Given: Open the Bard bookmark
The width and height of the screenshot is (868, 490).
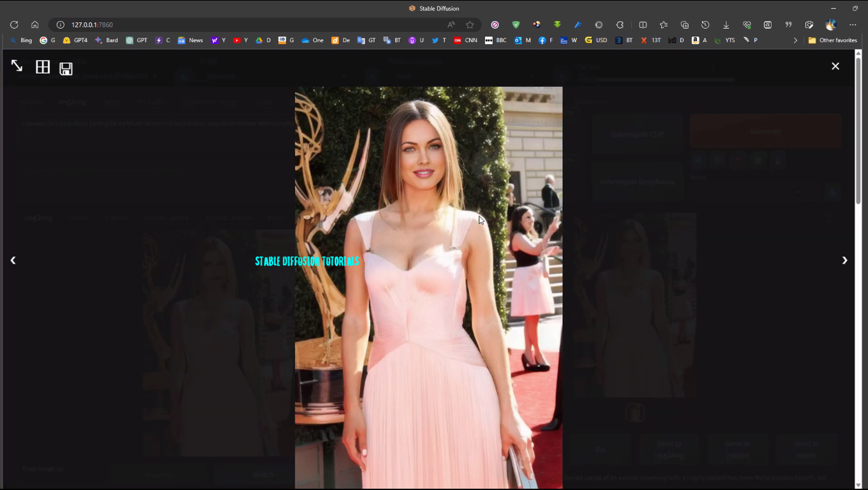Looking at the screenshot, I should coord(107,40).
